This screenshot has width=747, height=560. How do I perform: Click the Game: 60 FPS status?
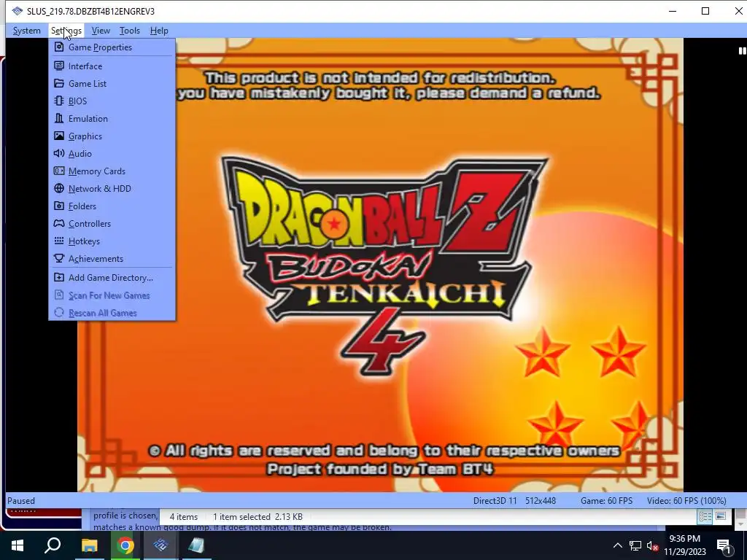point(606,500)
